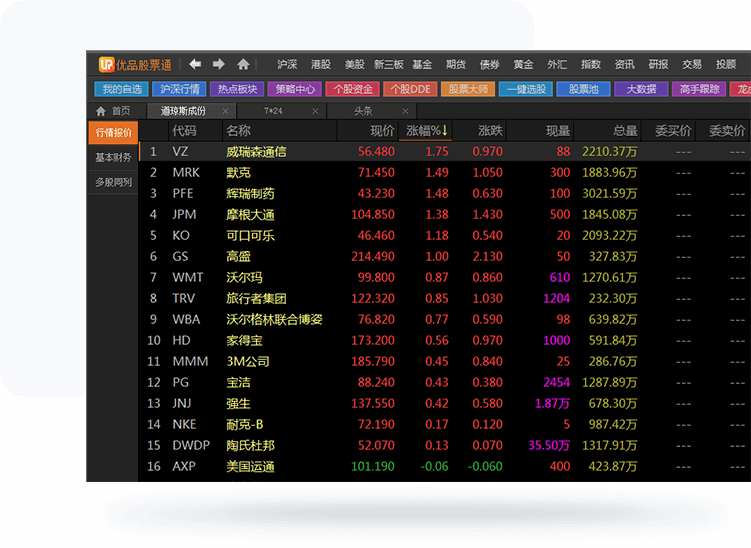
Task: Select the MMM 3M公司 row
Action: 444,362
